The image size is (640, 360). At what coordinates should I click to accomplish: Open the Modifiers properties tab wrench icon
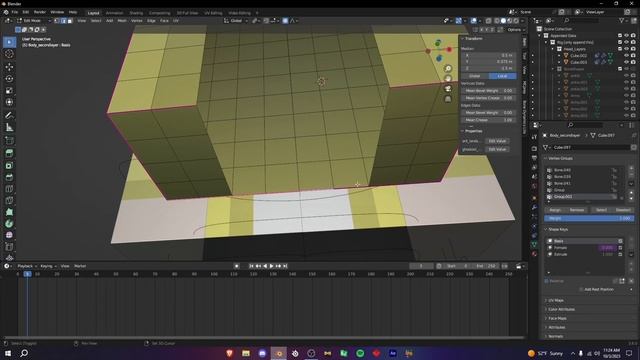tap(534, 207)
